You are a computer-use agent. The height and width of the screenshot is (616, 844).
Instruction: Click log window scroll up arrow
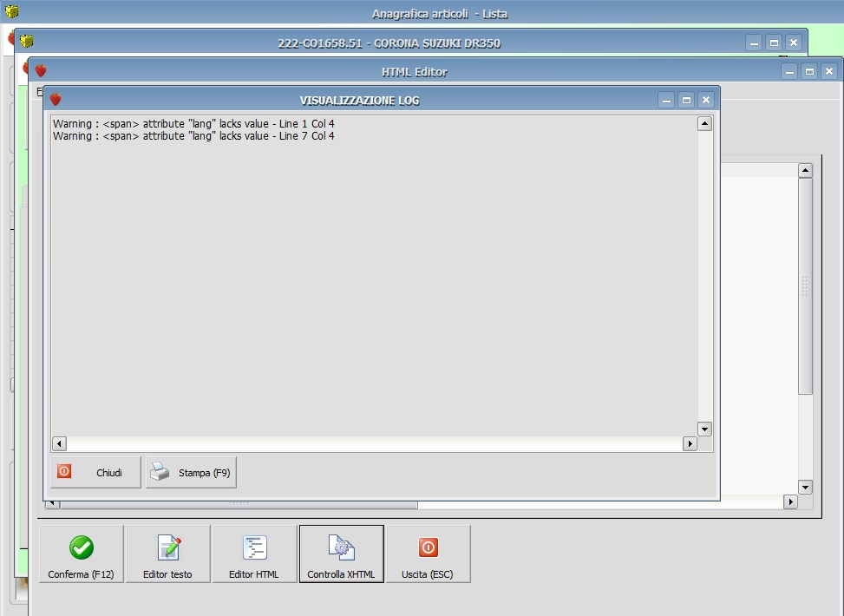(704, 124)
